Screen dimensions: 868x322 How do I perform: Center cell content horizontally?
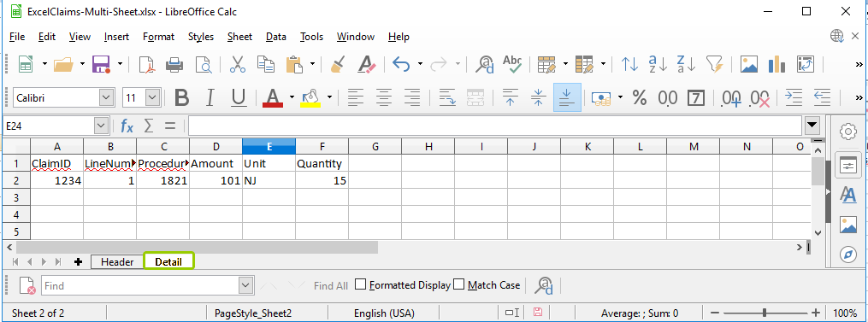[384, 98]
